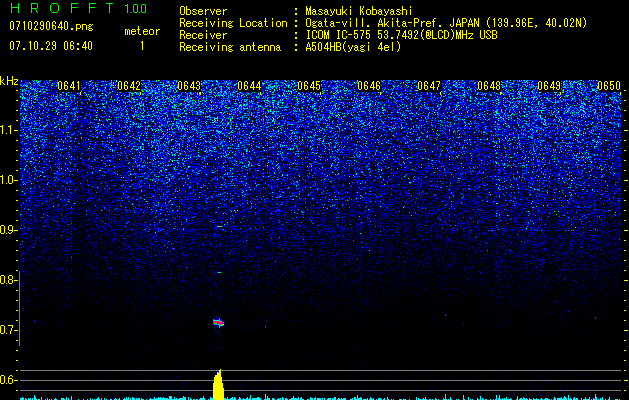The height and width of the screenshot is (400, 629).
Task: Click the 1.0 kHz axis label
Action: click(x=9, y=180)
